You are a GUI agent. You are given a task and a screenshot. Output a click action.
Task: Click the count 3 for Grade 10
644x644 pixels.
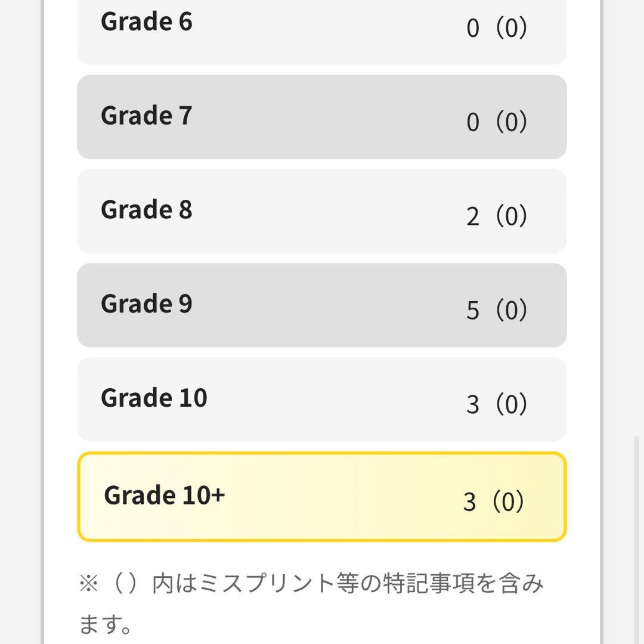pos(473,405)
